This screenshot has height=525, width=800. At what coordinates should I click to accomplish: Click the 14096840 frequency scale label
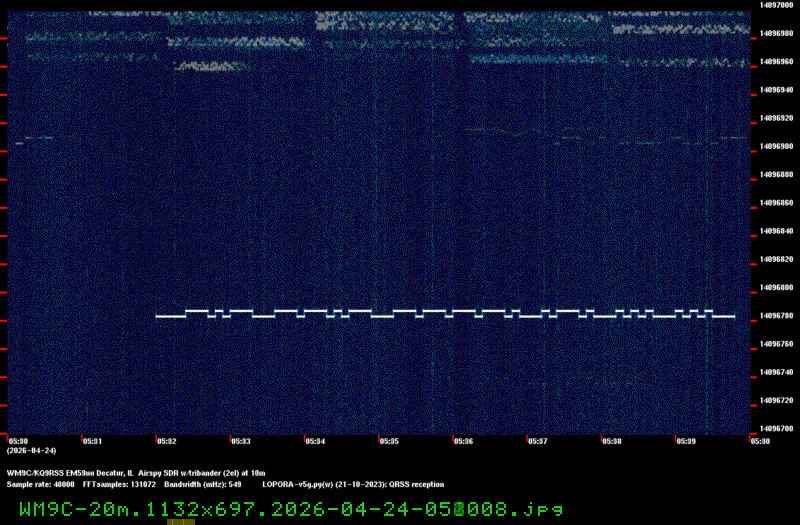tap(775, 231)
